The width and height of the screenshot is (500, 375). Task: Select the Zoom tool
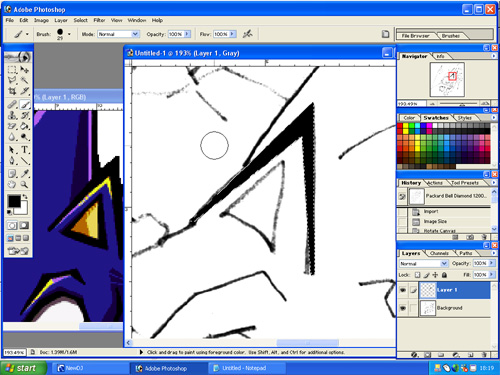pos(24,184)
